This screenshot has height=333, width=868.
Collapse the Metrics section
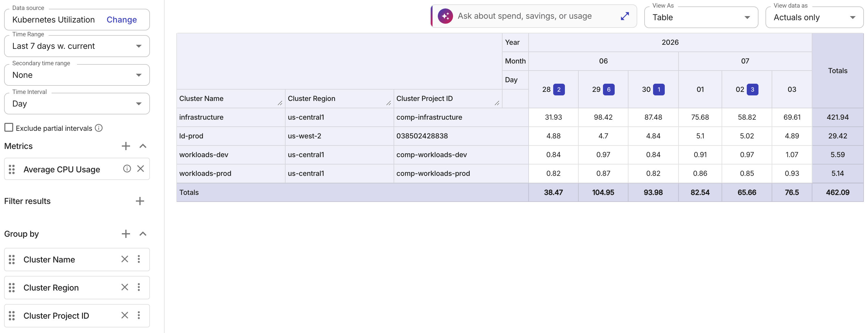[143, 146]
